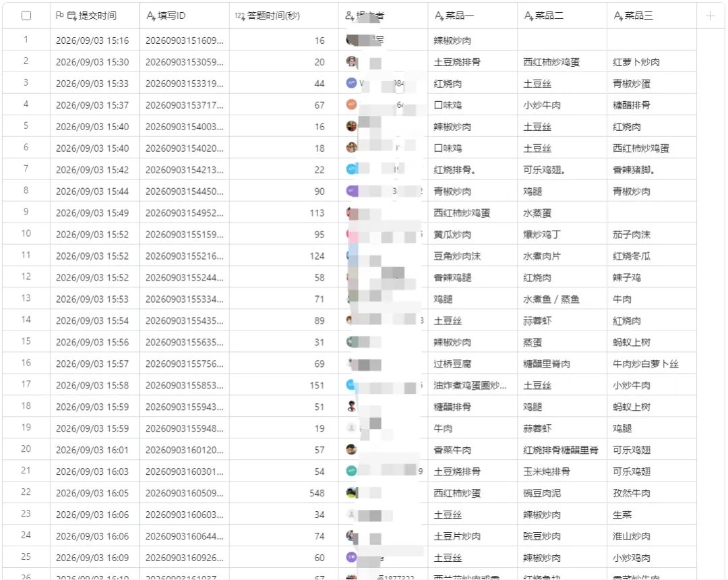728x580 pixels.
Task: Open the 提交时间 column header
Action: click(x=95, y=16)
